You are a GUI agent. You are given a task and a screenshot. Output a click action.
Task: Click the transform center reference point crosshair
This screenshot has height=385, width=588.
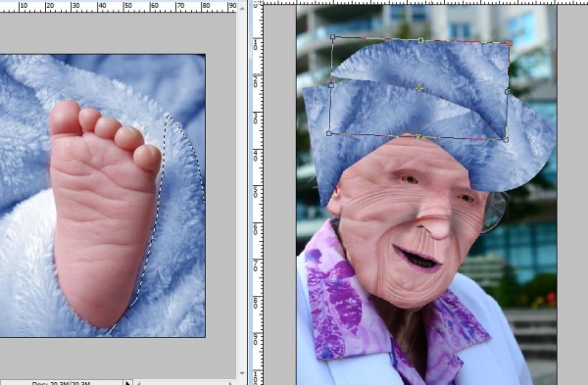tap(419, 88)
